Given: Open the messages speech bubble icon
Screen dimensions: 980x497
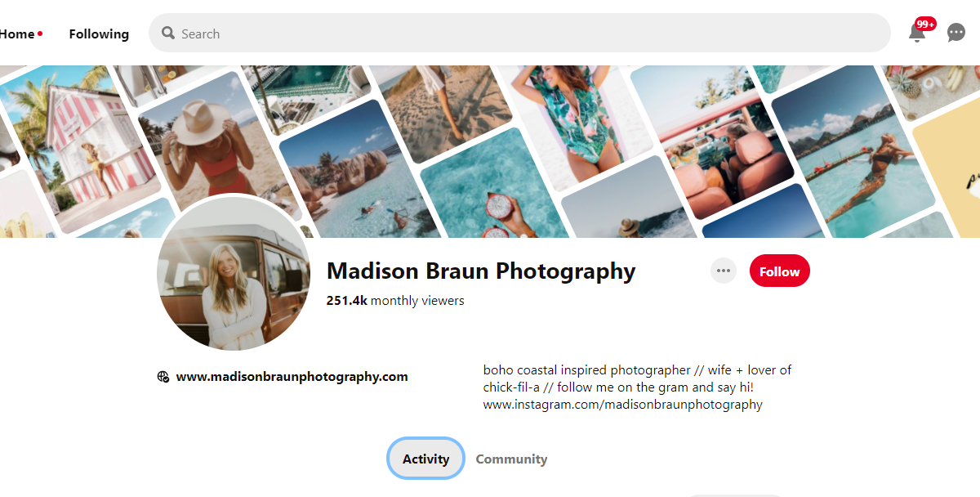Looking at the screenshot, I should [955, 33].
